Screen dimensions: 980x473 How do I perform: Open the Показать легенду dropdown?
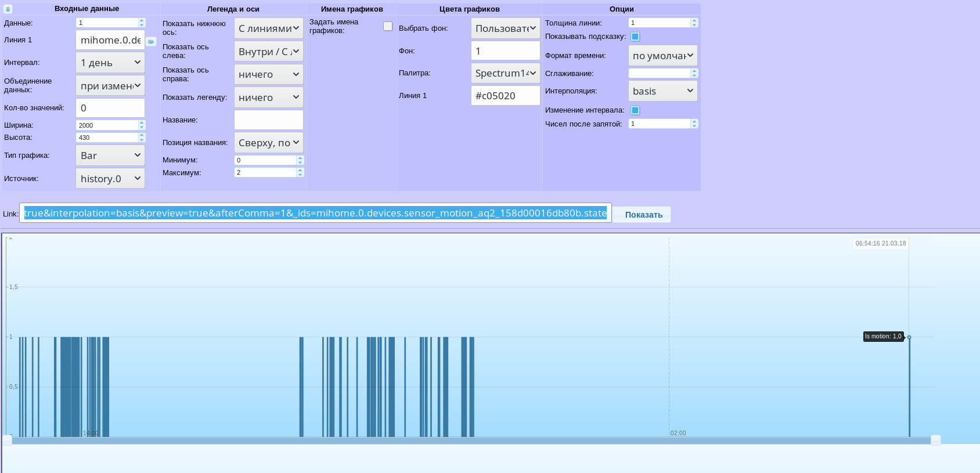tap(269, 98)
